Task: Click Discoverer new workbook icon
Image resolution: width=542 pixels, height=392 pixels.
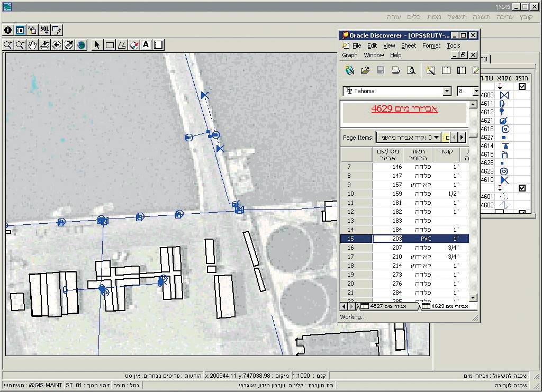Action: click(x=350, y=70)
